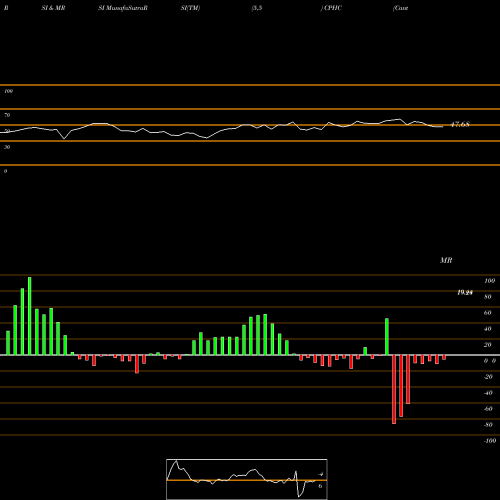The image size is (500, 500).
Task: Click the 'SI(TM)' header label
Action: [190, 8]
